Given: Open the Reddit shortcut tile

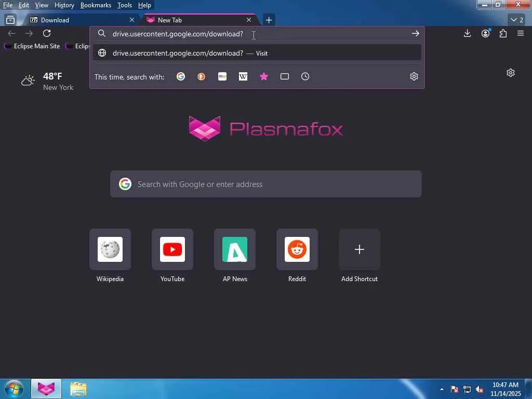Looking at the screenshot, I should pos(297,249).
